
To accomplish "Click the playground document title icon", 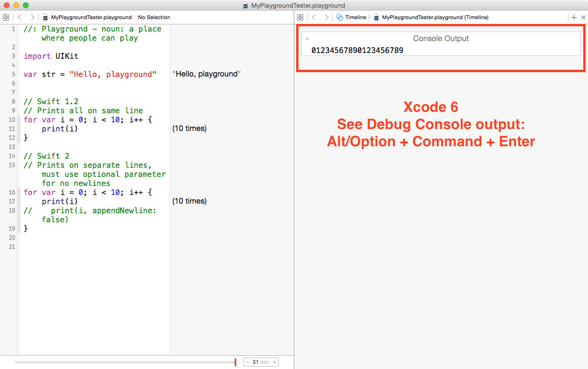I will point(246,5).
